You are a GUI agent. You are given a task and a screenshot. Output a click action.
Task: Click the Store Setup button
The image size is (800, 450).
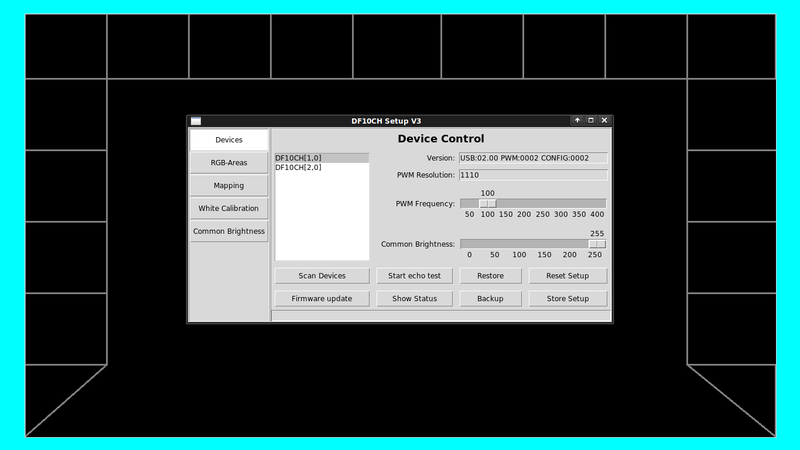point(568,298)
